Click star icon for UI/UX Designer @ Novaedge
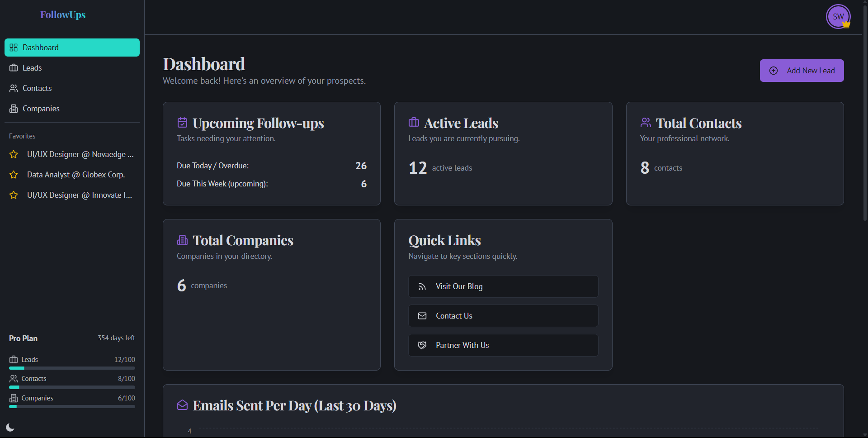This screenshot has width=868, height=438. pyautogui.click(x=14, y=154)
